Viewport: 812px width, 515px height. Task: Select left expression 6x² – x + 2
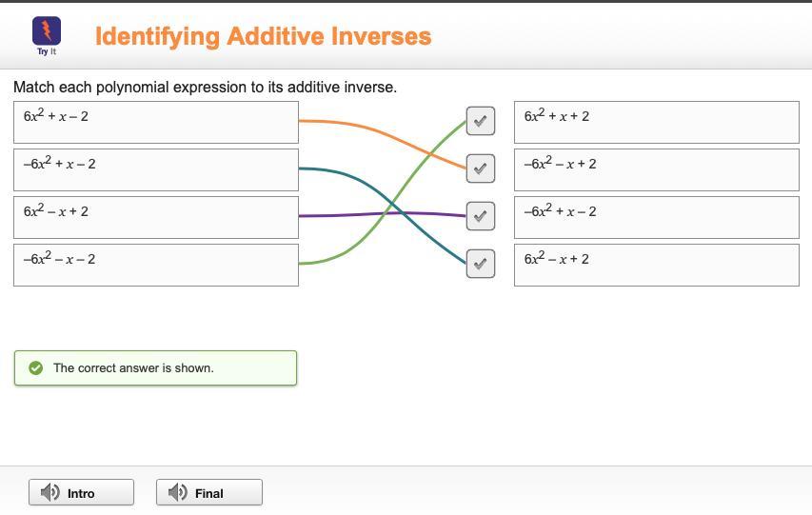[x=155, y=217]
